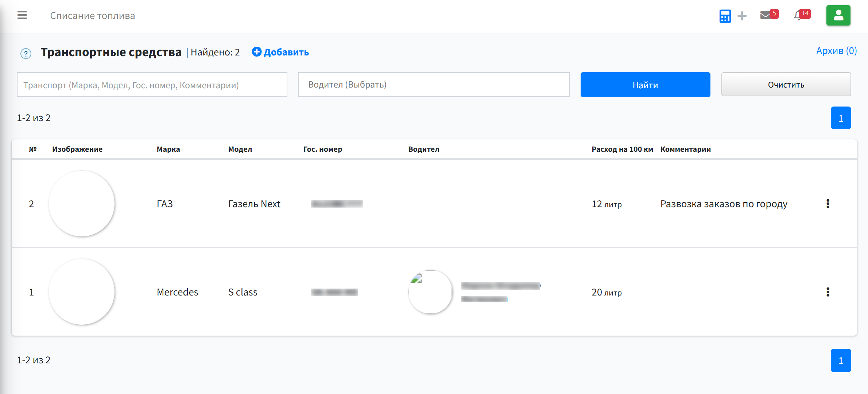Click Добавить to add a vehicle

pyautogui.click(x=280, y=52)
